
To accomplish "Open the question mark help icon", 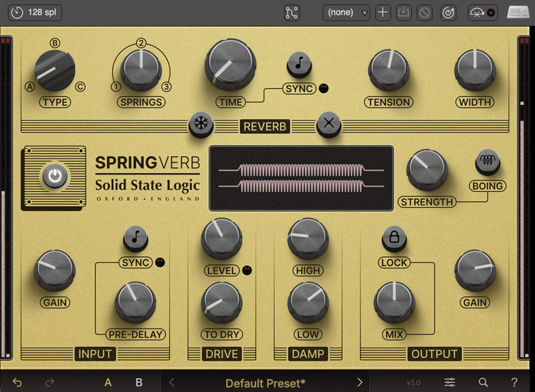I will (x=514, y=383).
